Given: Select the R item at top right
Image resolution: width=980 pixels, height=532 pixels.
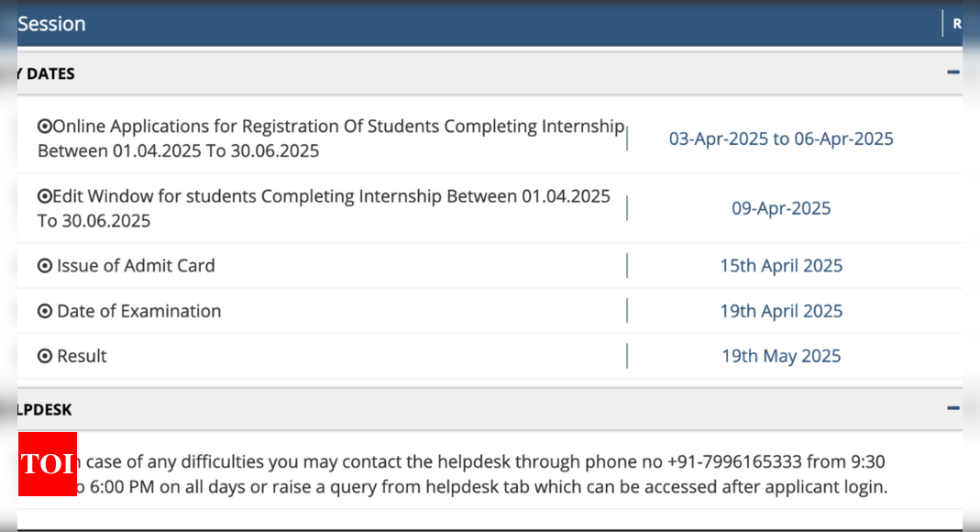Looking at the screenshot, I should [957, 24].
